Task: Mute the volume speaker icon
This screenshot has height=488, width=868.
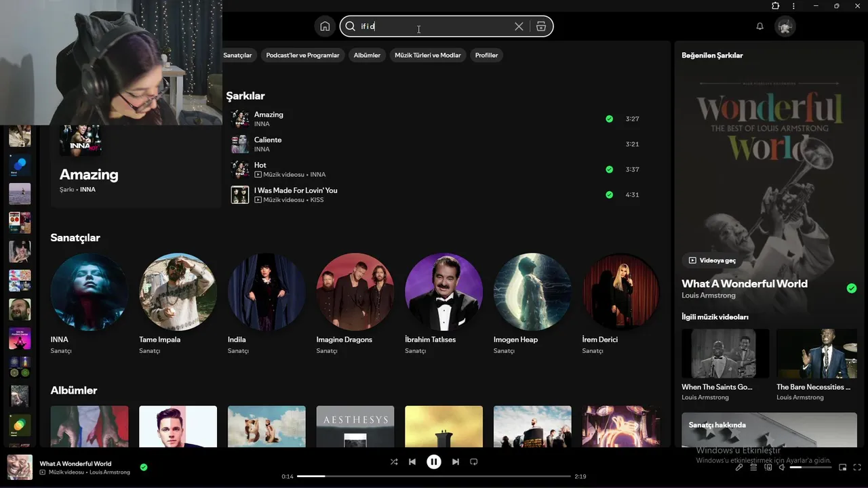Action: click(782, 467)
